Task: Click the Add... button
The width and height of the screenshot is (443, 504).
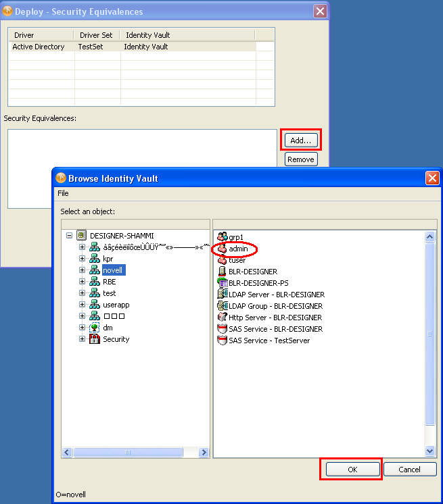Action: [301, 140]
